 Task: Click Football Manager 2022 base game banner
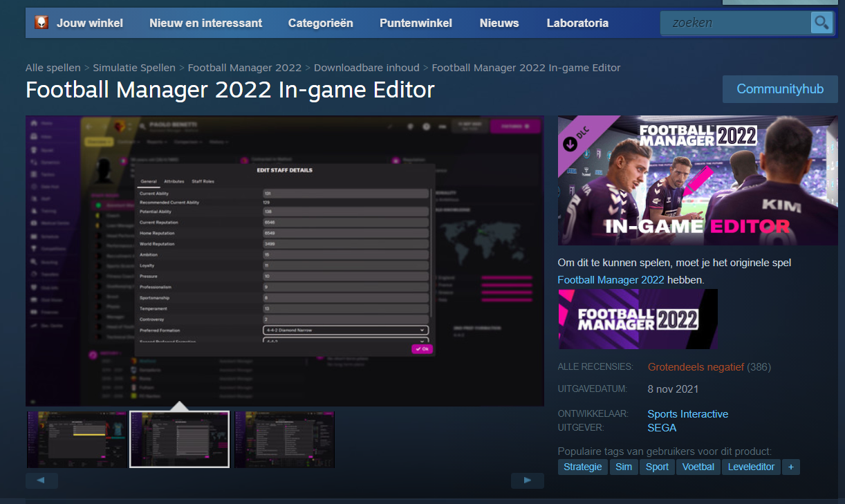pyautogui.click(x=638, y=319)
